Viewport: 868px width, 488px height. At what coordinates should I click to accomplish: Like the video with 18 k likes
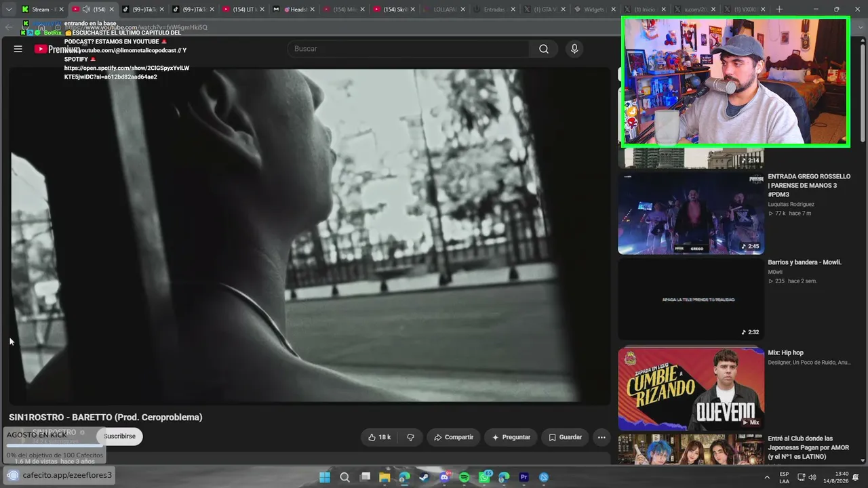coord(379,437)
